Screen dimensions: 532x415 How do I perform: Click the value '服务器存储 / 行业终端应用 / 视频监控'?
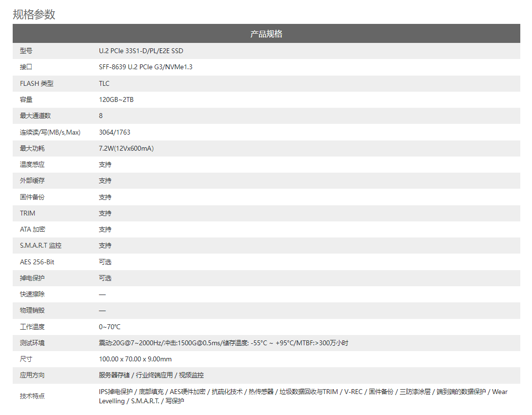151,375
